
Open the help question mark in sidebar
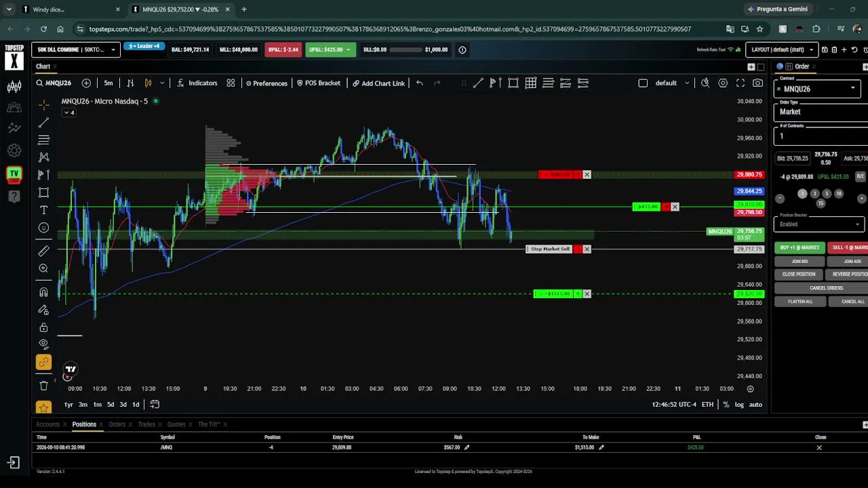[x=14, y=197]
